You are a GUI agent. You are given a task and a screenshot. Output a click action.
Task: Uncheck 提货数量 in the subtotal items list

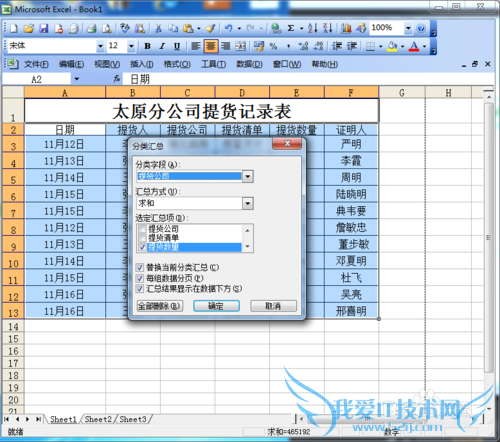click(142, 247)
